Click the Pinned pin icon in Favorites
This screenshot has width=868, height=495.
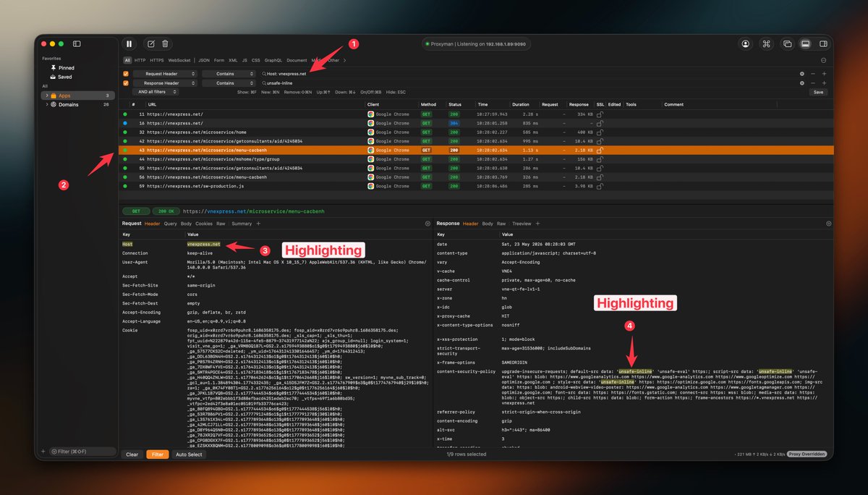point(52,67)
